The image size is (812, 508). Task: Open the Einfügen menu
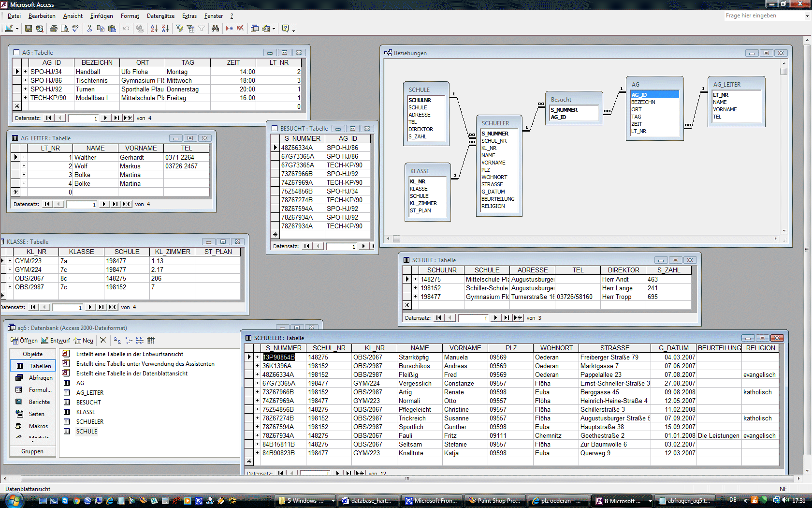[101, 16]
